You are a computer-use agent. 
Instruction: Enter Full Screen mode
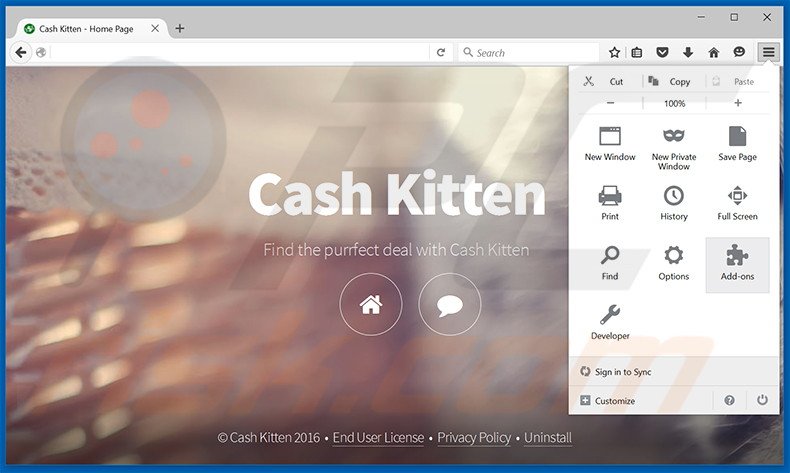point(737,204)
